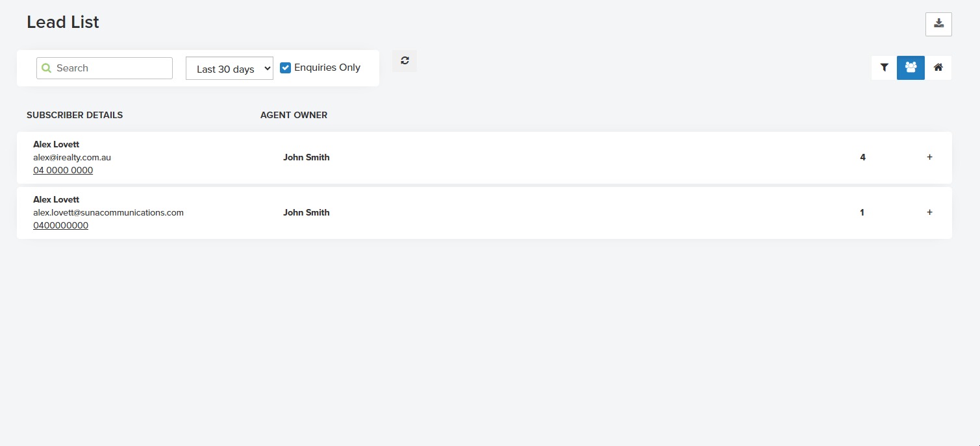Uncheck the Enquiries Only checkbox
The width and height of the screenshot is (980, 446).
pyautogui.click(x=285, y=68)
